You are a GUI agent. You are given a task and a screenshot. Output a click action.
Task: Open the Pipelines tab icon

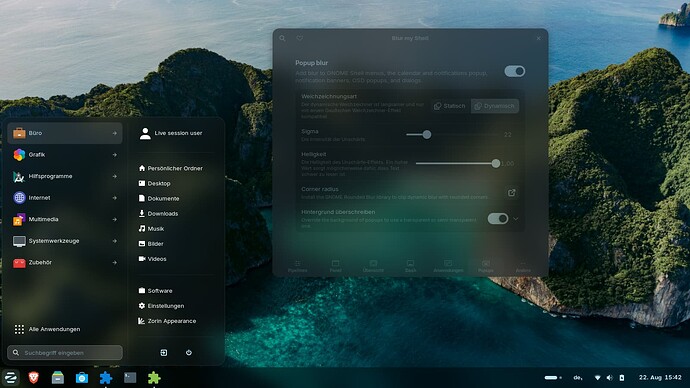pyautogui.click(x=297, y=263)
